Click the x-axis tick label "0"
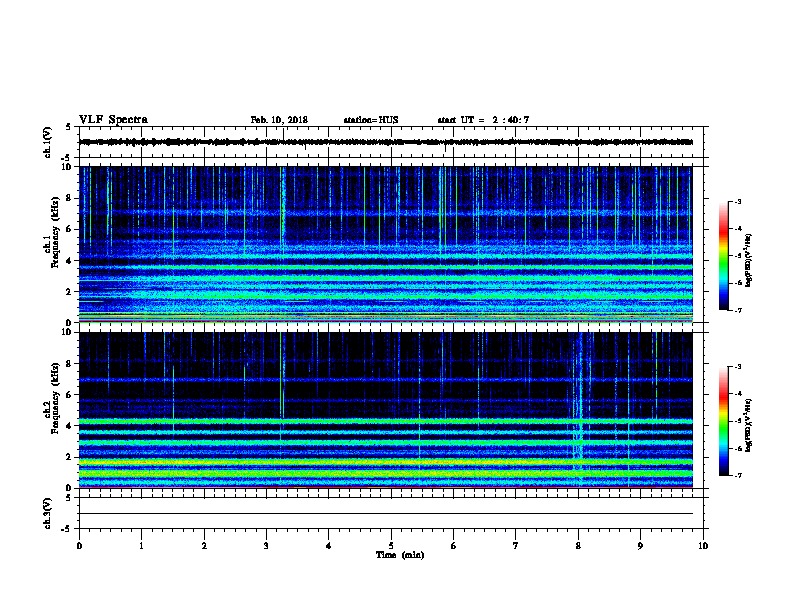The height and width of the screenshot is (612, 792). tap(79, 546)
